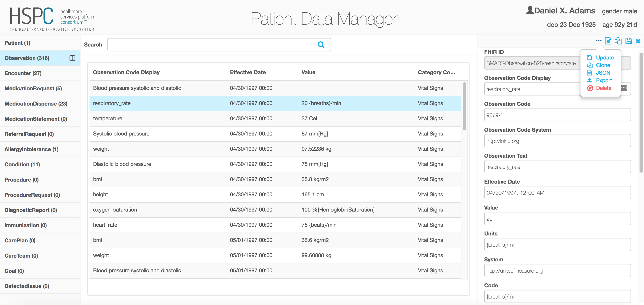Click the Effective Date column header

[x=247, y=72]
